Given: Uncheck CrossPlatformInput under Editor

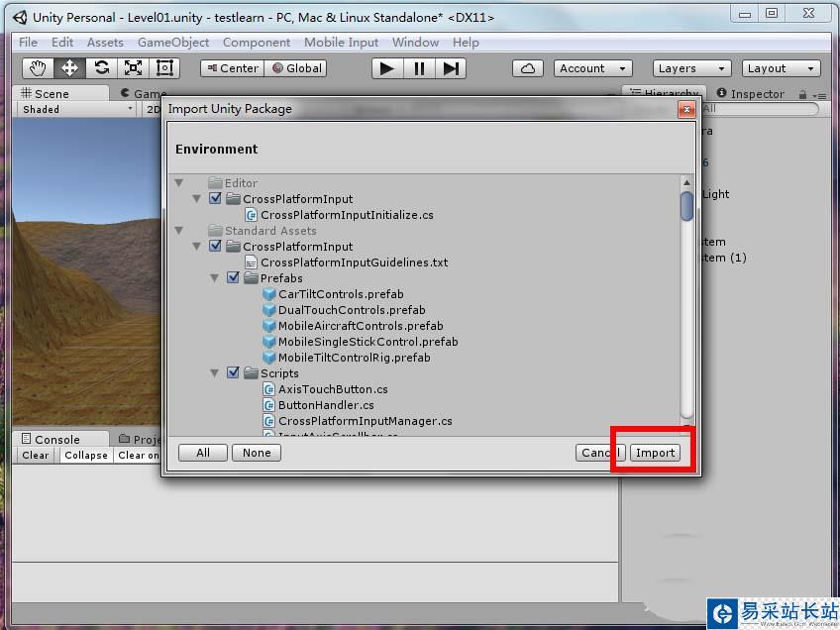Looking at the screenshot, I should tap(215, 198).
